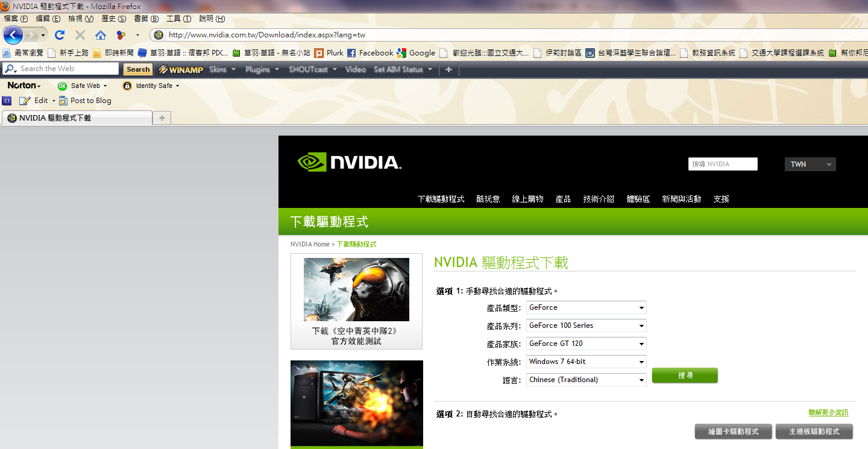This screenshot has height=449, width=868.
Task: Click the Norton Safe Web OK icon
Action: click(x=62, y=86)
